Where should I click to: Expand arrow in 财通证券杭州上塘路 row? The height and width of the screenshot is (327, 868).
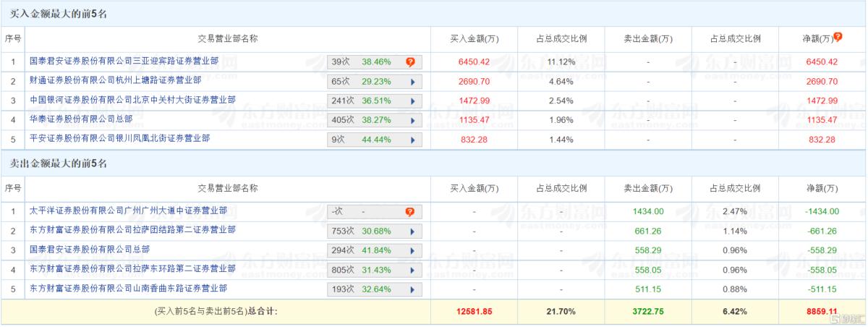pos(412,82)
